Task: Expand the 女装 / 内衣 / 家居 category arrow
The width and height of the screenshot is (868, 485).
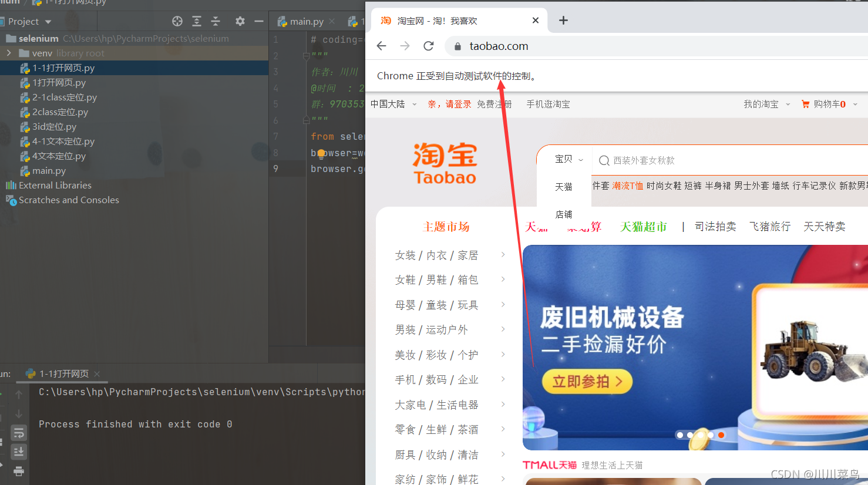Action: 503,254
